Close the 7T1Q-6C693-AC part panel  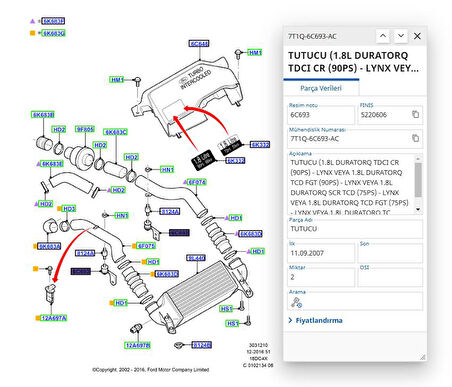[x=417, y=36]
